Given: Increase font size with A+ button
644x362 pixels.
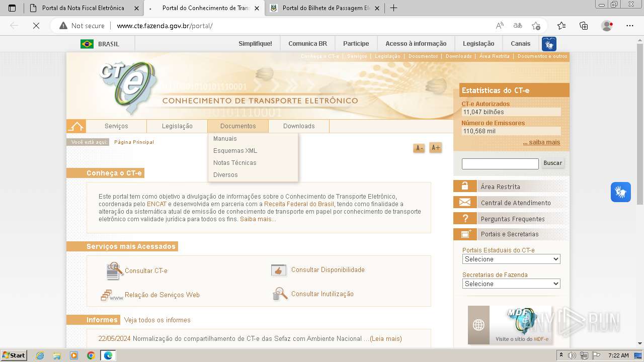Looking at the screenshot, I should pyautogui.click(x=436, y=147).
